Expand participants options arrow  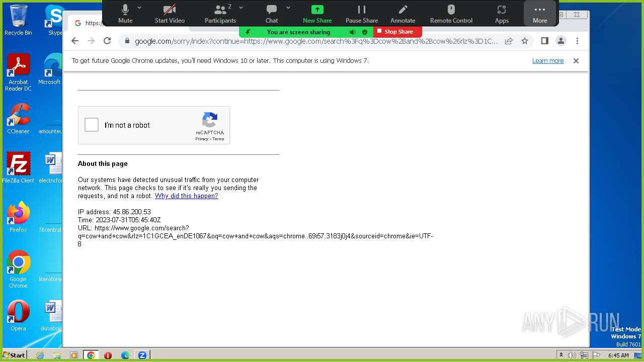[241, 8]
